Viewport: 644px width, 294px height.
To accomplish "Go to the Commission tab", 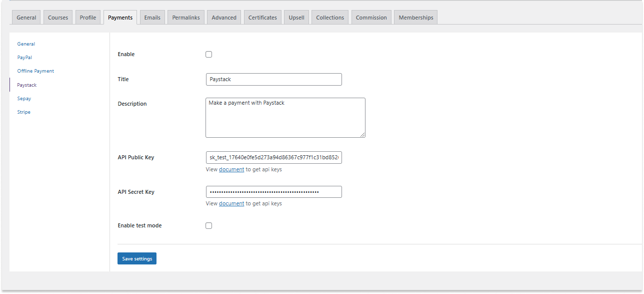I will [x=371, y=18].
